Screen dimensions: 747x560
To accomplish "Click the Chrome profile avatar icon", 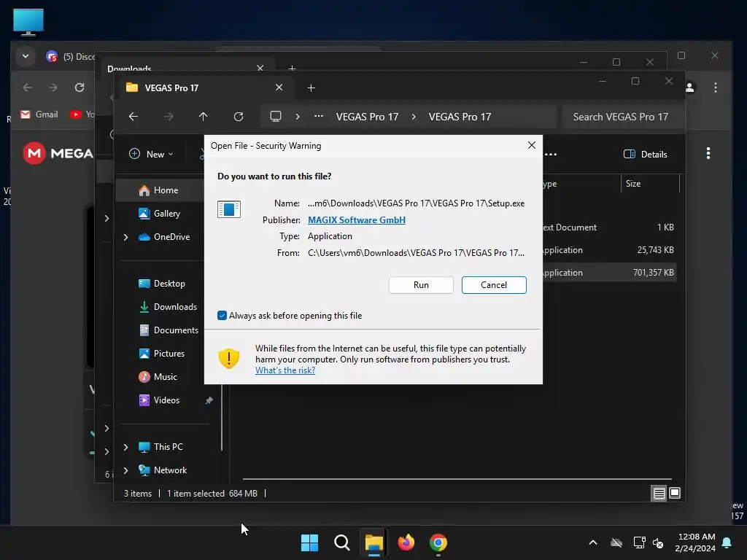I will click(x=690, y=87).
